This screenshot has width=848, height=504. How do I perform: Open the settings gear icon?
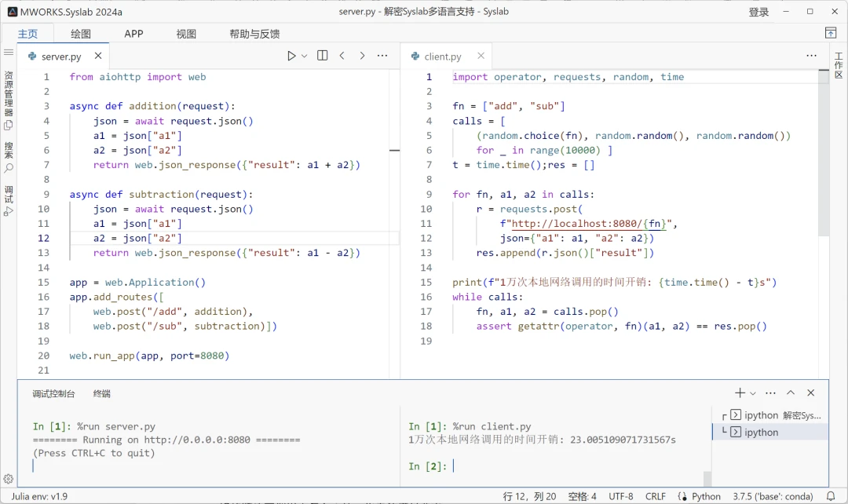pyautogui.click(x=8, y=479)
